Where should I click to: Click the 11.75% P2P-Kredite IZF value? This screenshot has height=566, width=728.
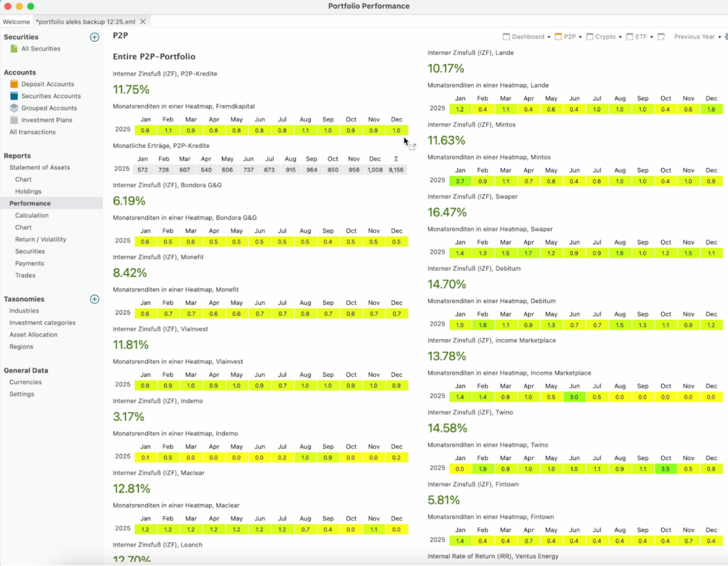(x=131, y=90)
